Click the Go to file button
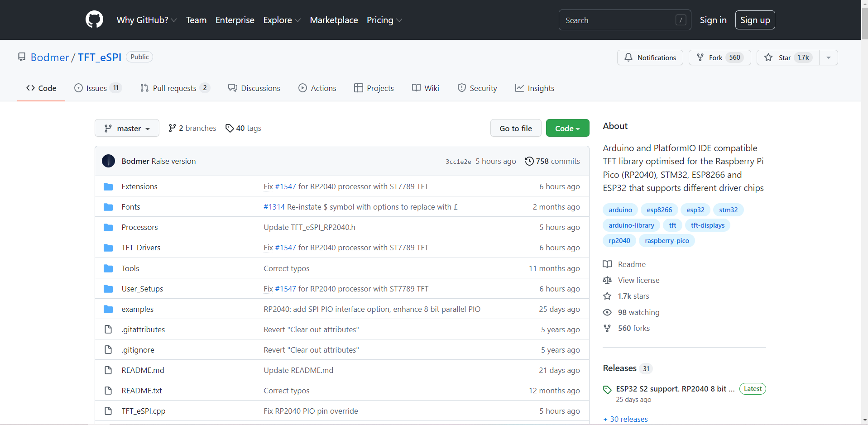 [516, 128]
